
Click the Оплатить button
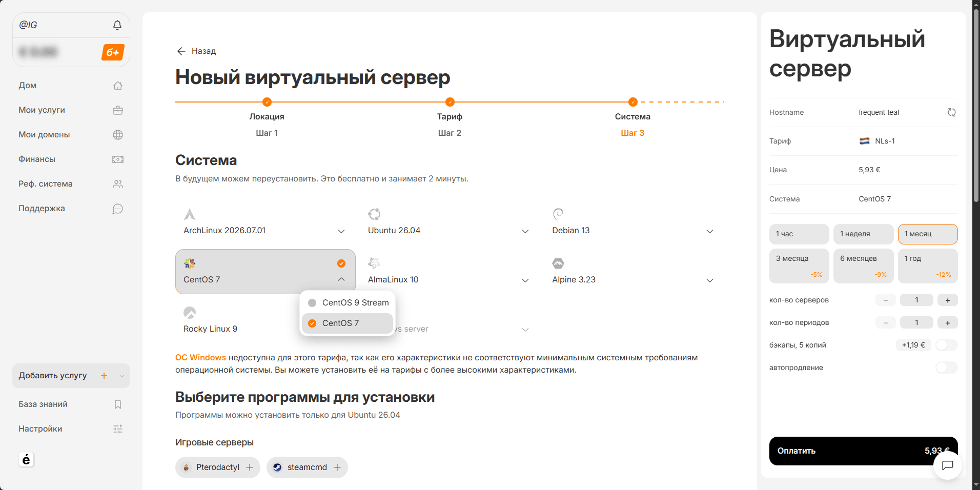point(863,451)
